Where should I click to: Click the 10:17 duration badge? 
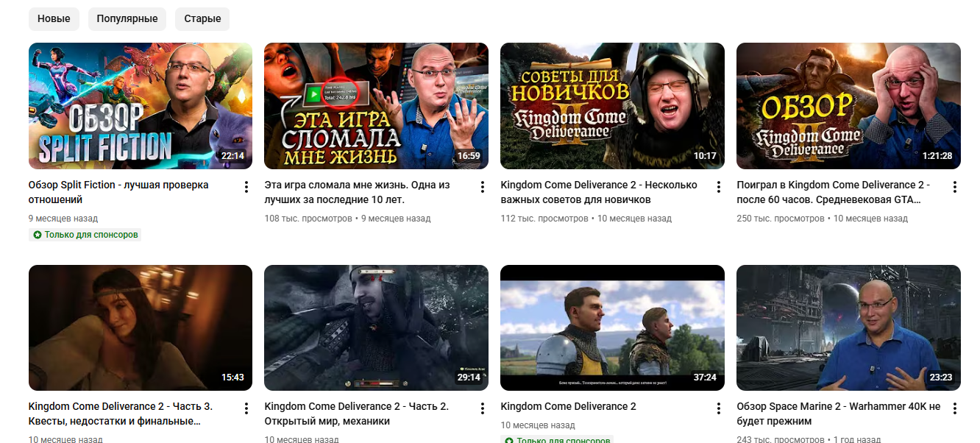pyautogui.click(x=705, y=156)
